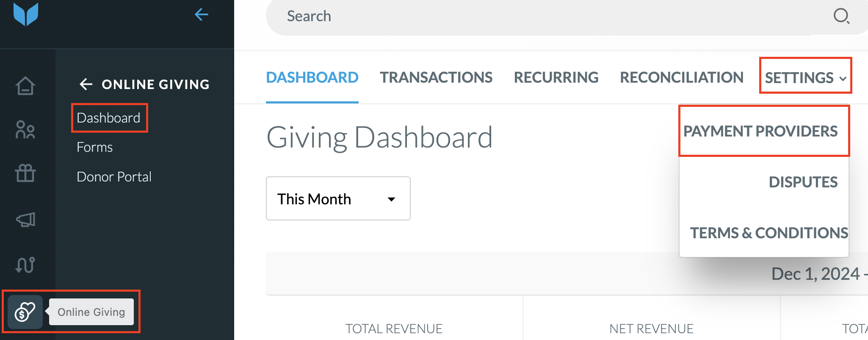
Task: Select the gift box icon
Action: pos(25,173)
